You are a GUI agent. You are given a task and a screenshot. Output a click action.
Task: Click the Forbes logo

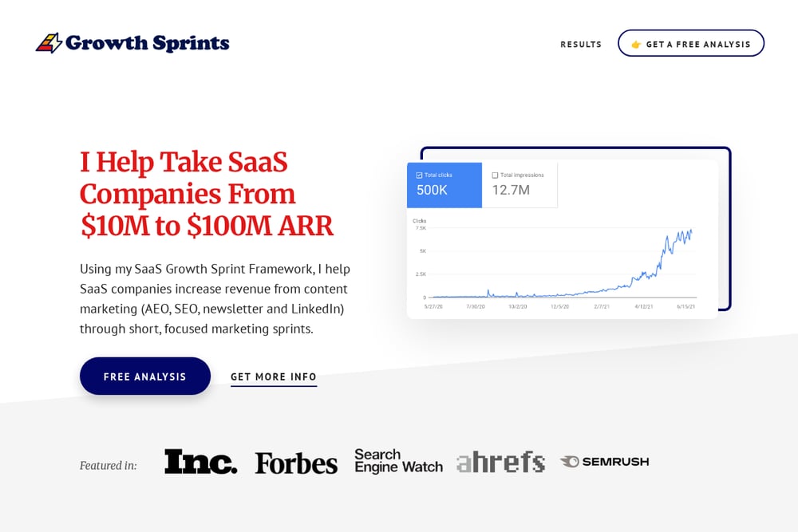pos(296,463)
